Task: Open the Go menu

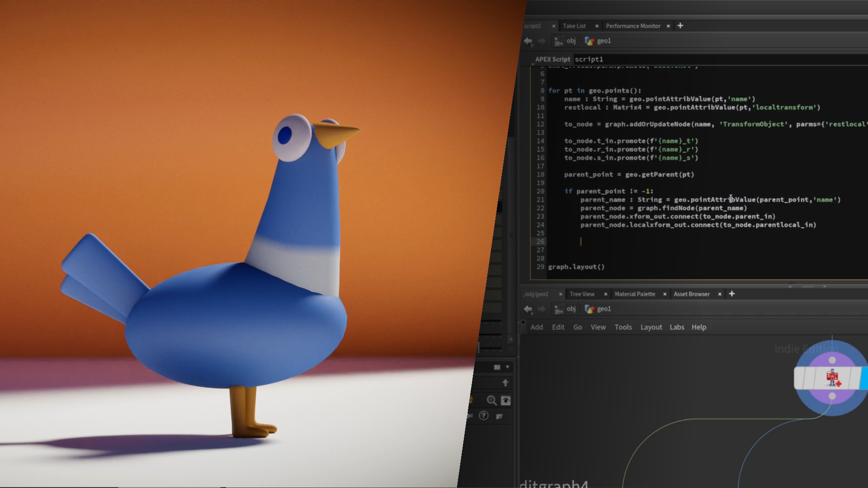Action: coord(578,327)
